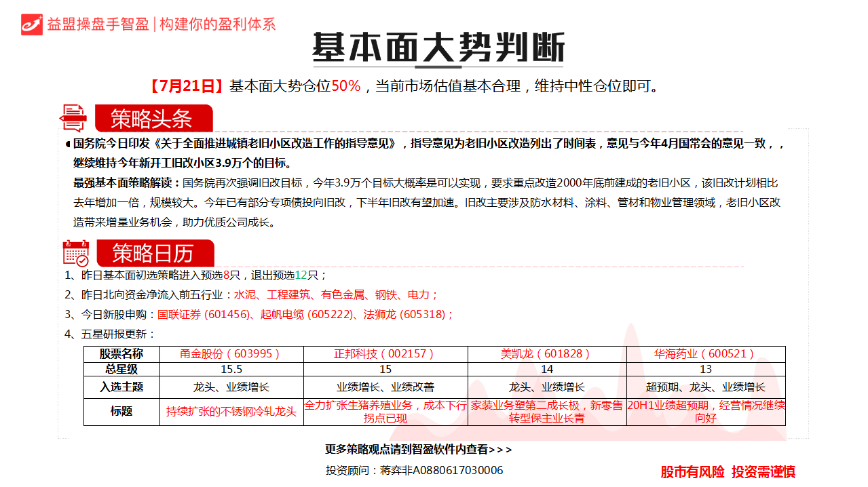Click the newspaper icon beside 策略头条
Viewport: 868px width, 487px height.
[73, 118]
